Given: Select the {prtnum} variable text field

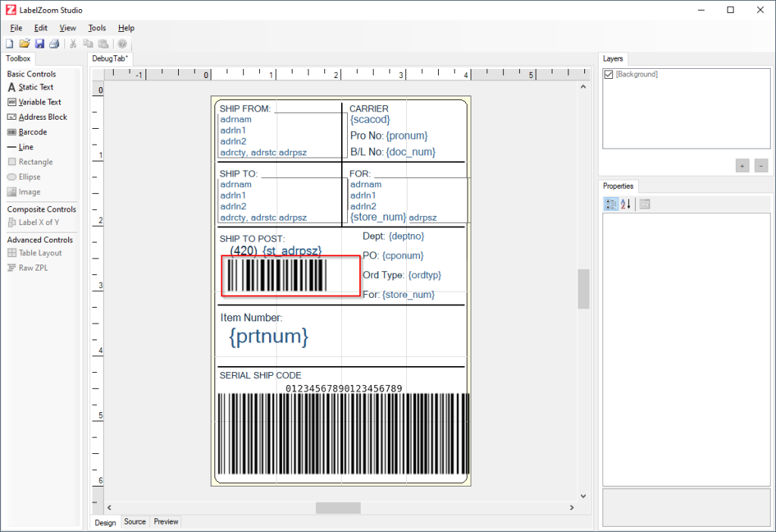Looking at the screenshot, I should [269, 336].
